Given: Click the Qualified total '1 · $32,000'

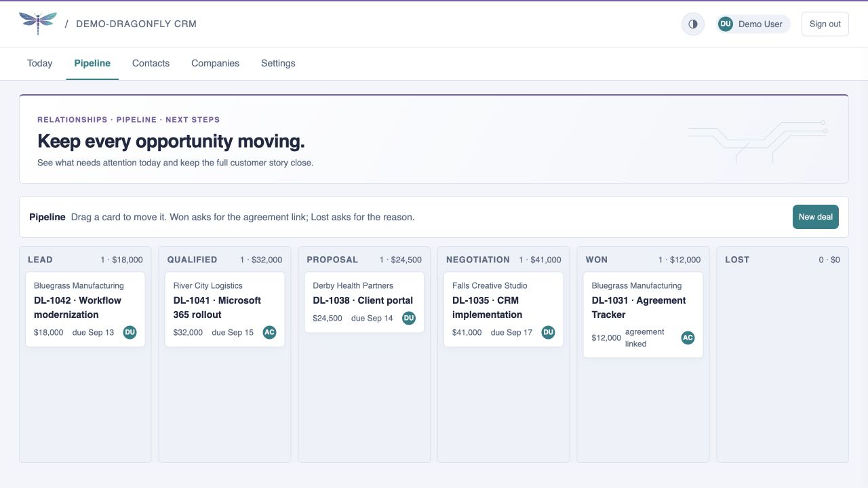Looking at the screenshot, I should point(261,260).
